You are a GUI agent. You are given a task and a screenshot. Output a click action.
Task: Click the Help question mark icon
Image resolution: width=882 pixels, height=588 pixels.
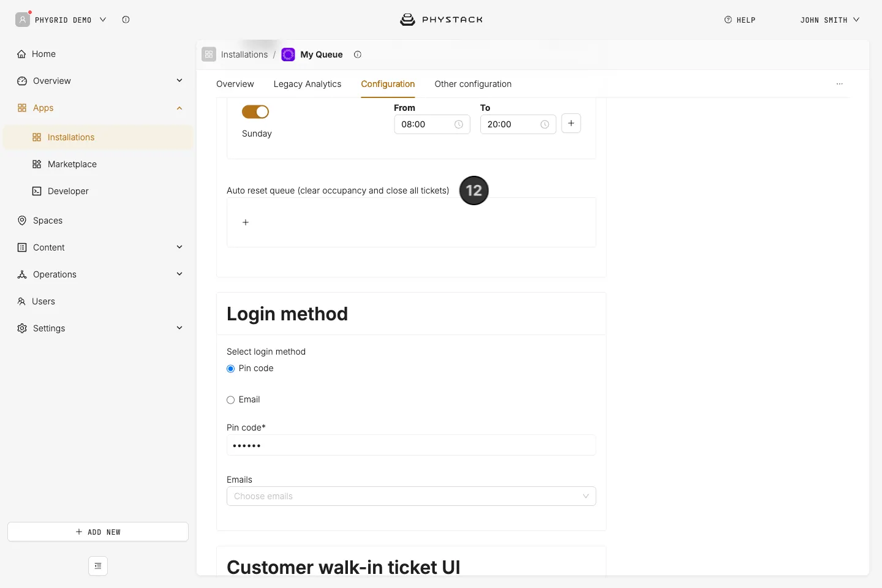point(728,20)
